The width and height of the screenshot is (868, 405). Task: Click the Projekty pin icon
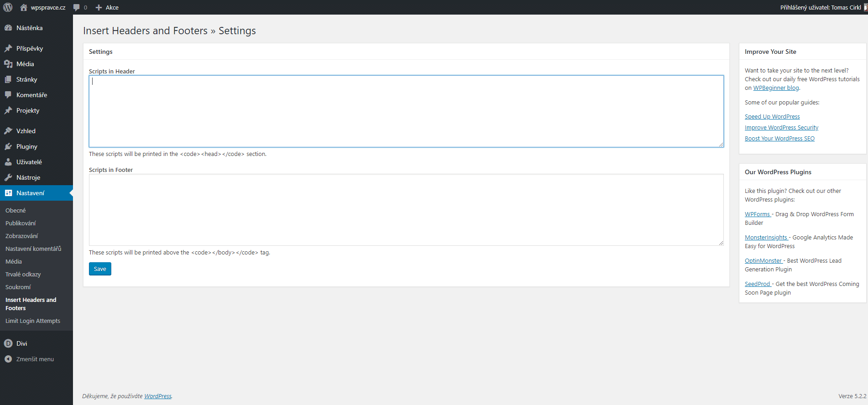8,110
